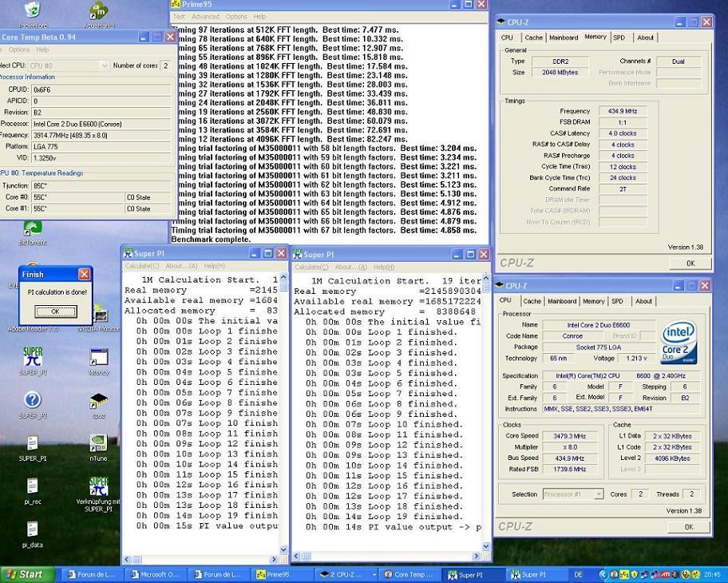This screenshot has height=583, width=728.
Task: Open the About tab in CPU-Z processor window
Action: click(643, 301)
